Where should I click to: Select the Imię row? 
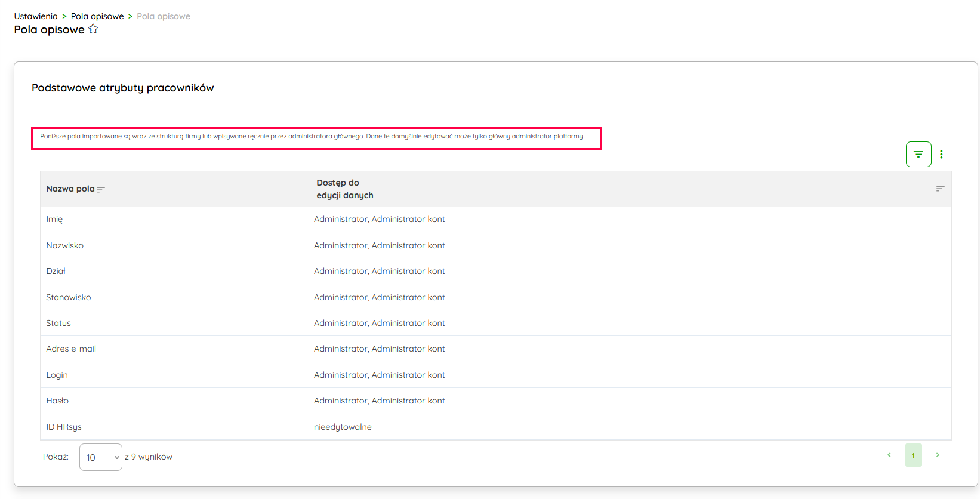coord(54,219)
